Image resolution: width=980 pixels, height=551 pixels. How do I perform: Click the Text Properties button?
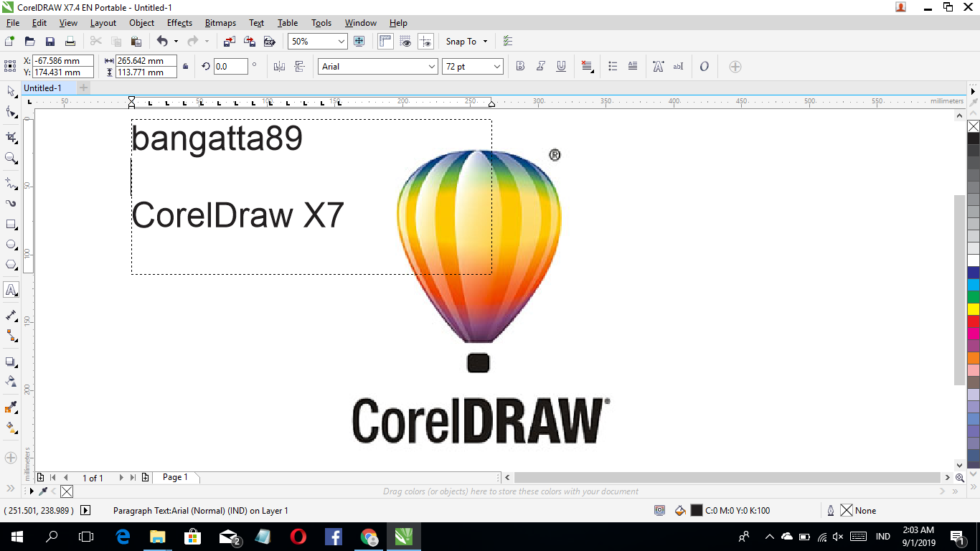point(658,67)
